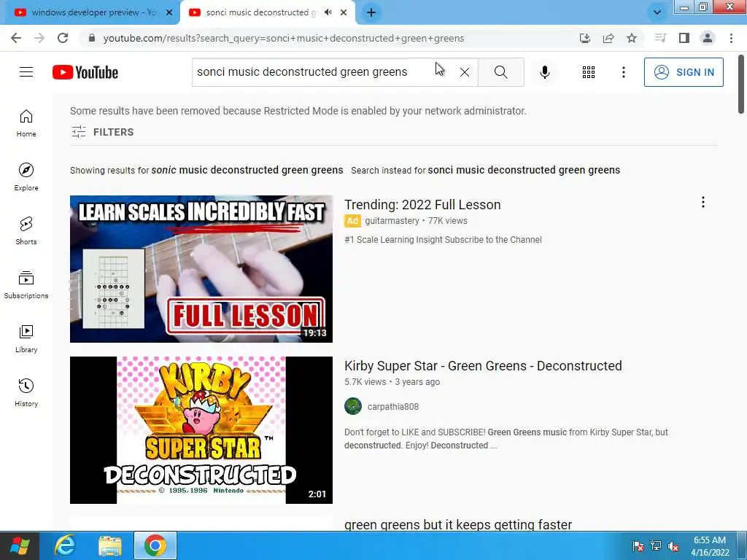Open the Chrome profile avatar icon
The width and height of the screenshot is (747, 560).
[708, 38]
